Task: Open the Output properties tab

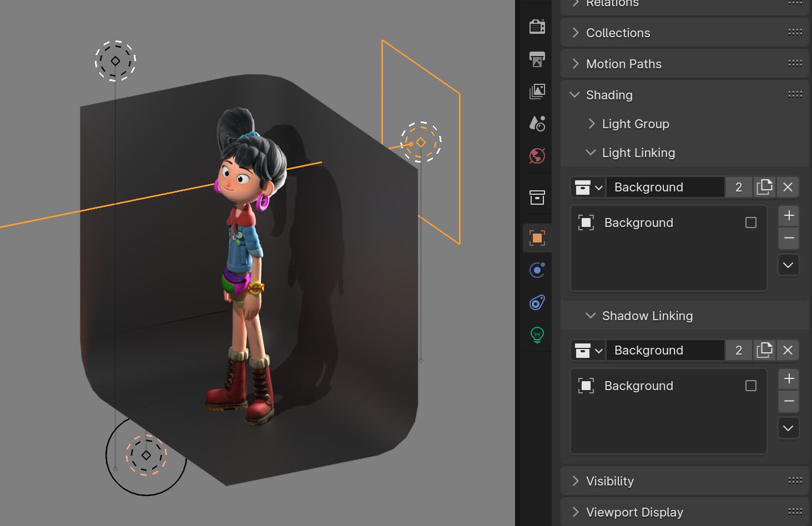Action: (536, 60)
